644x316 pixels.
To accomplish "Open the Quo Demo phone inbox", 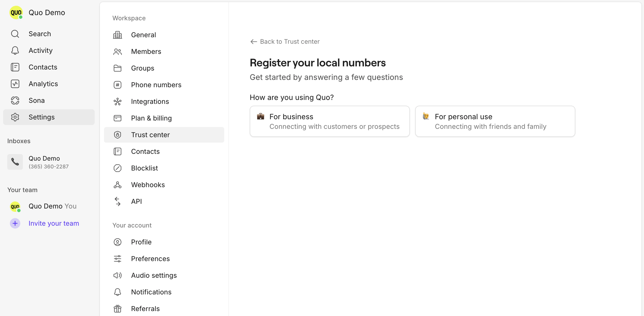I will click(x=44, y=162).
